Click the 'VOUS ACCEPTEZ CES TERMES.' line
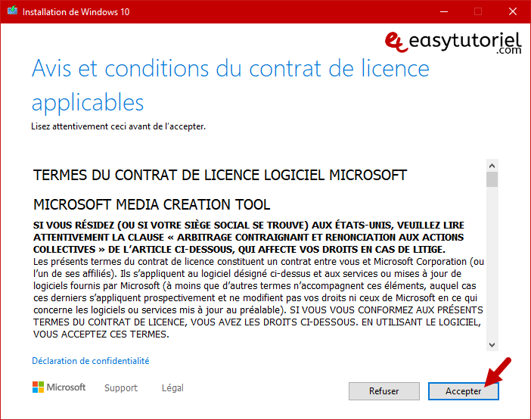531x420 pixels. [101, 334]
